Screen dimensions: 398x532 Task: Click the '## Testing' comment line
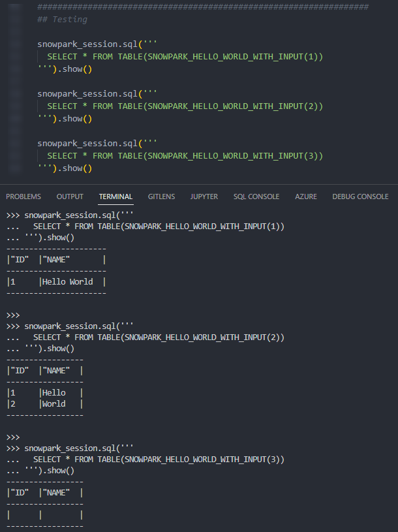pyautogui.click(x=63, y=20)
